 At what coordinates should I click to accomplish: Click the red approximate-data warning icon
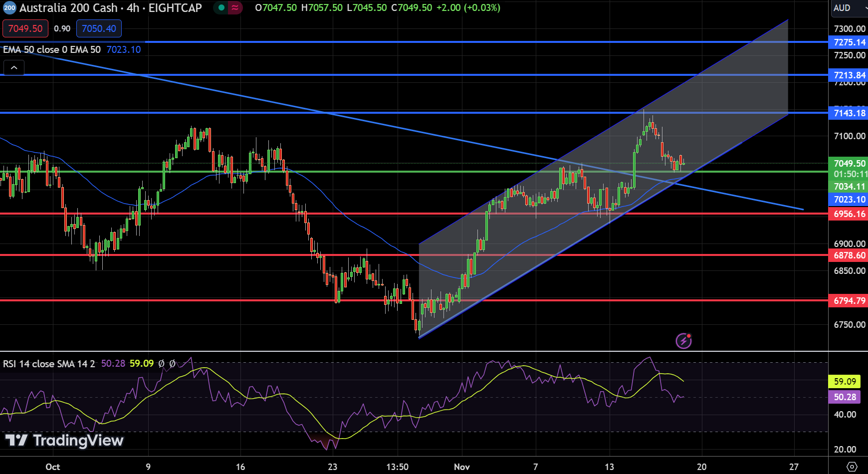tap(235, 8)
